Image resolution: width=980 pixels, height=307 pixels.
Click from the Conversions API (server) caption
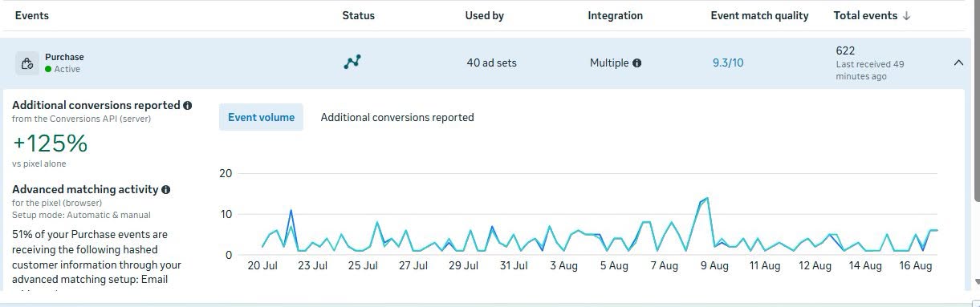tap(81, 119)
